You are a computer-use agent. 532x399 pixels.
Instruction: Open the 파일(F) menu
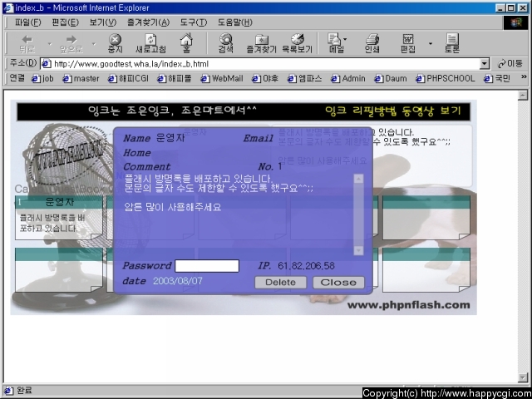[x=27, y=22]
